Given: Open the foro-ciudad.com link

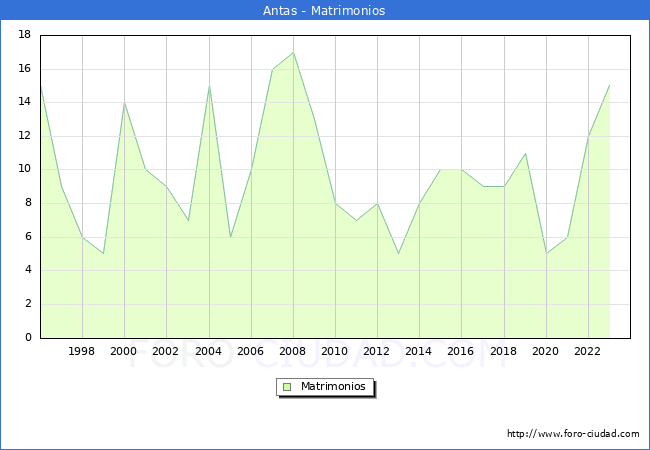Looking at the screenshot, I should [x=573, y=434].
